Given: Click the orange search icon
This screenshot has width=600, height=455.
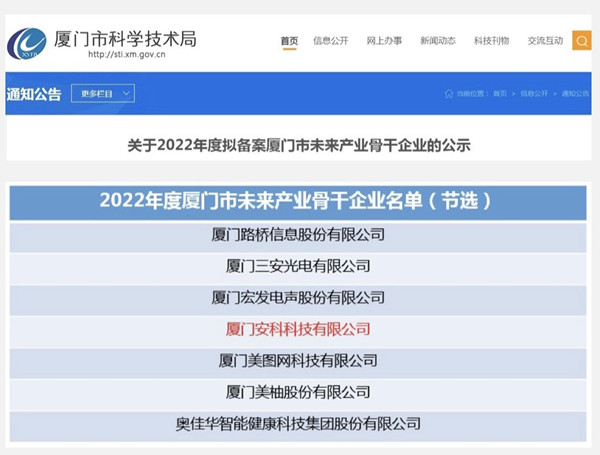Looking at the screenshot, I should [x=581, y=40].
